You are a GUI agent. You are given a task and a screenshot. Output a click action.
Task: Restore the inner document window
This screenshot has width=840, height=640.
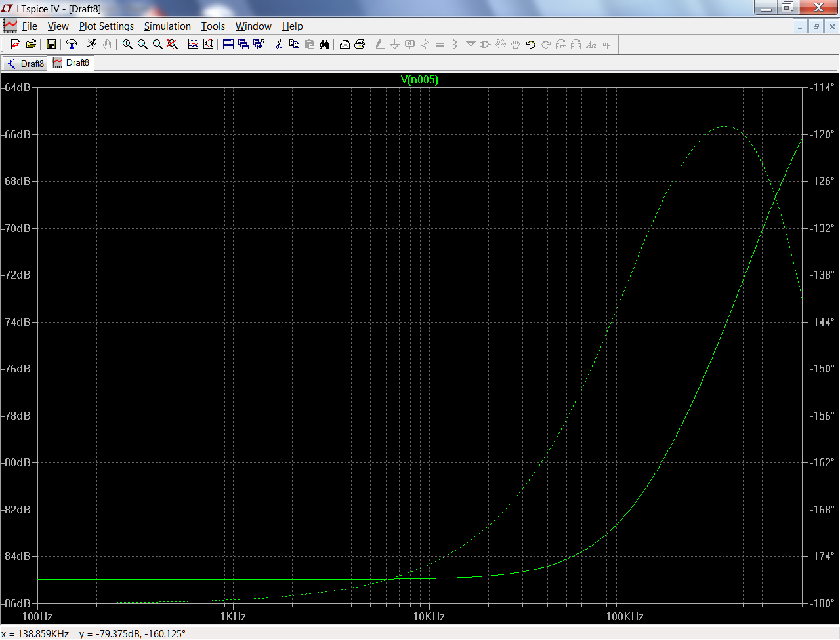pos(816,26)
